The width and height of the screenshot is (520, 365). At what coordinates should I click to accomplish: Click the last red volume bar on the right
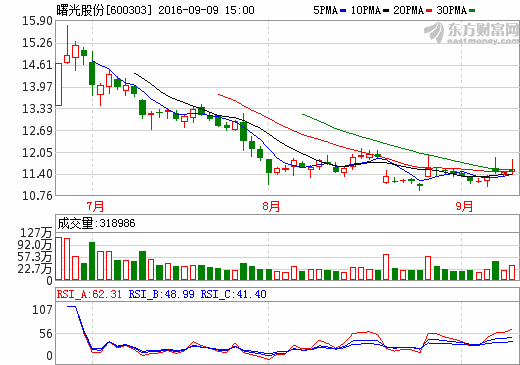pyautogui.click(x=512, y=273)
